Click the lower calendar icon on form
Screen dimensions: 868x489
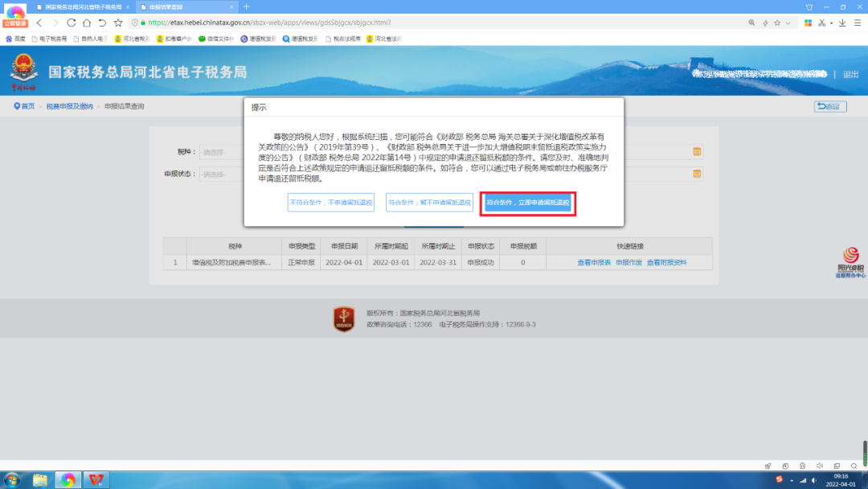(697, 174)
